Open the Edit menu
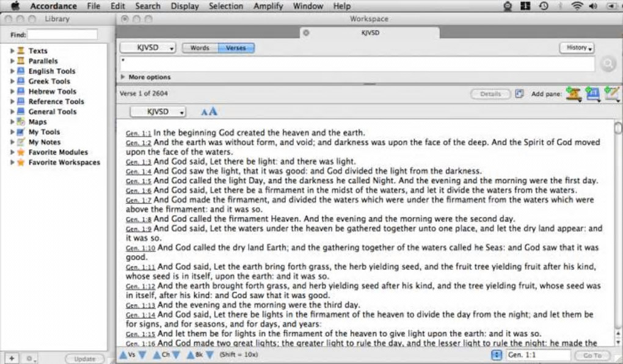Image resolution: width=623 pixels, height=364 pixels. [118, 6]
